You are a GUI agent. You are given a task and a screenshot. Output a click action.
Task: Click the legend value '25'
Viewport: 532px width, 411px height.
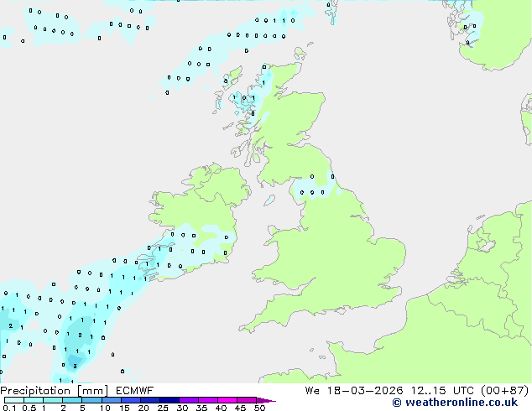click(x=163, y=408)
